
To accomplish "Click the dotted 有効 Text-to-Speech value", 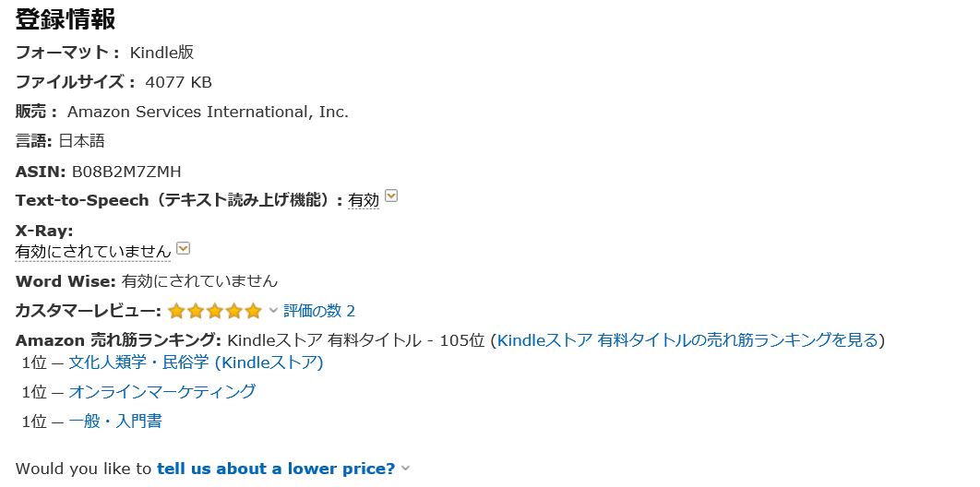I will point(364,200).
